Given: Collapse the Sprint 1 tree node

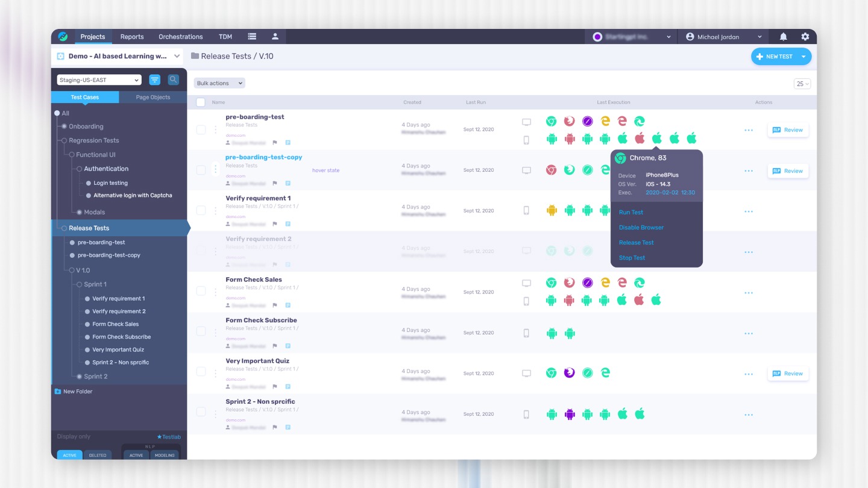Looking at the screenshot, I should pyautogui.click(x=79, y=284).
